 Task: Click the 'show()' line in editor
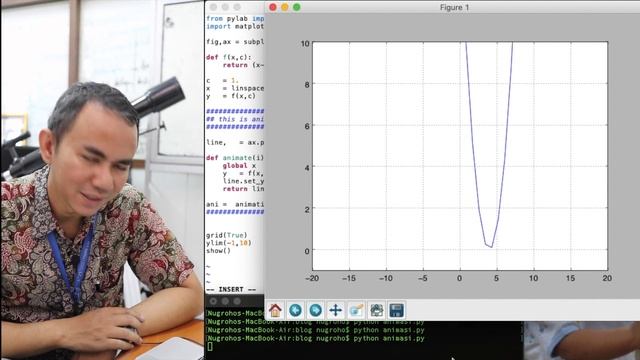[218, 251]
